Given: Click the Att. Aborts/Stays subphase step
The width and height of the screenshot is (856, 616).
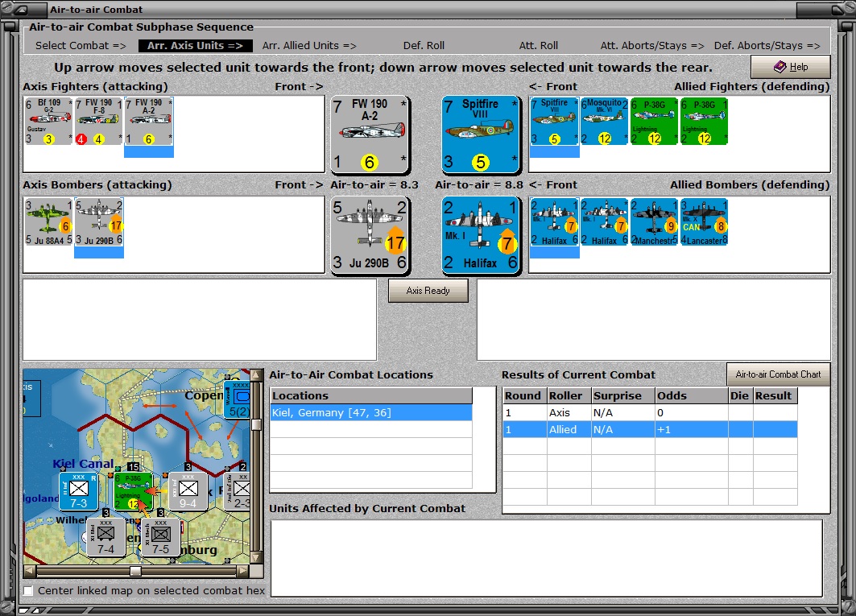Looking at the screenshot, I should (651, 45).
